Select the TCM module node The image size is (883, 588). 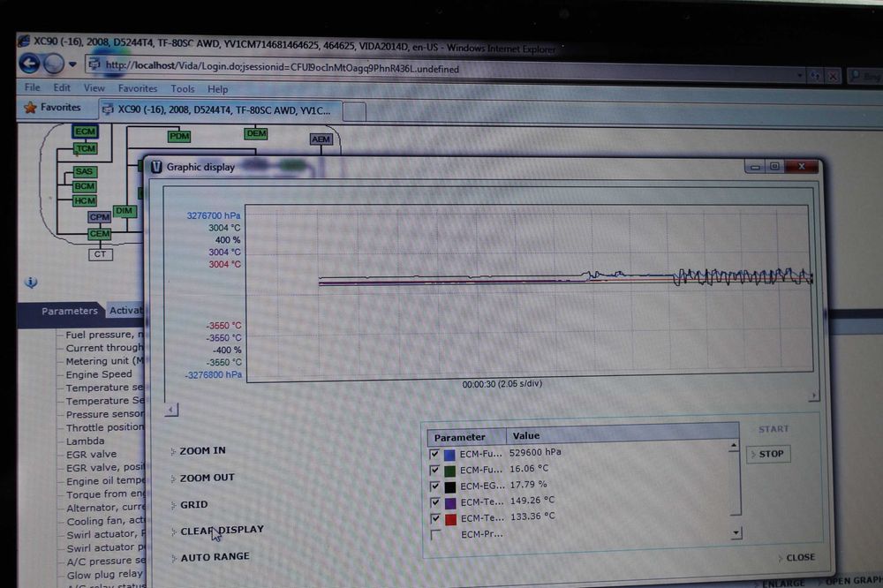[x=86, y=148]
